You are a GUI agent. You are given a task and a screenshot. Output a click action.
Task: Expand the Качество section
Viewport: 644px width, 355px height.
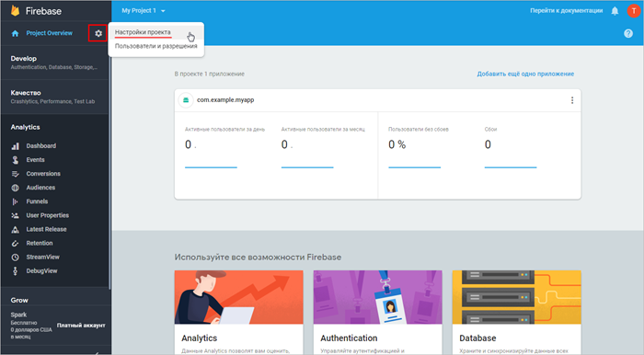tap(54, 97)
